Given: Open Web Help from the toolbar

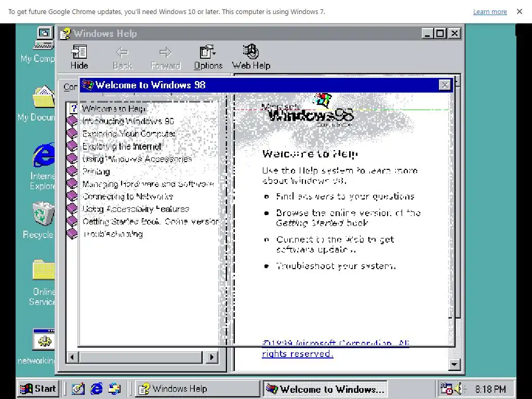Looking at the screenshot, I should click(x=251, y=57).
